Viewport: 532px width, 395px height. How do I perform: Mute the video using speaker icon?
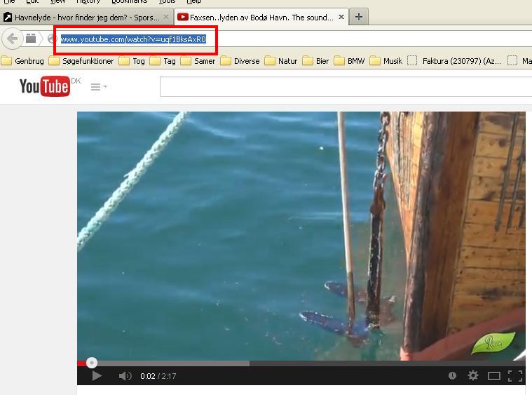pos(125,376)
